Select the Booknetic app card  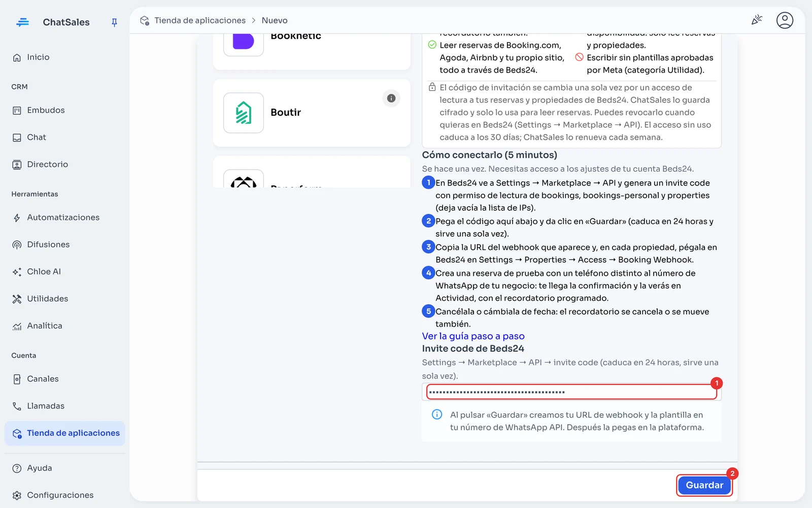pyautogui.click(x=312, y=51)
